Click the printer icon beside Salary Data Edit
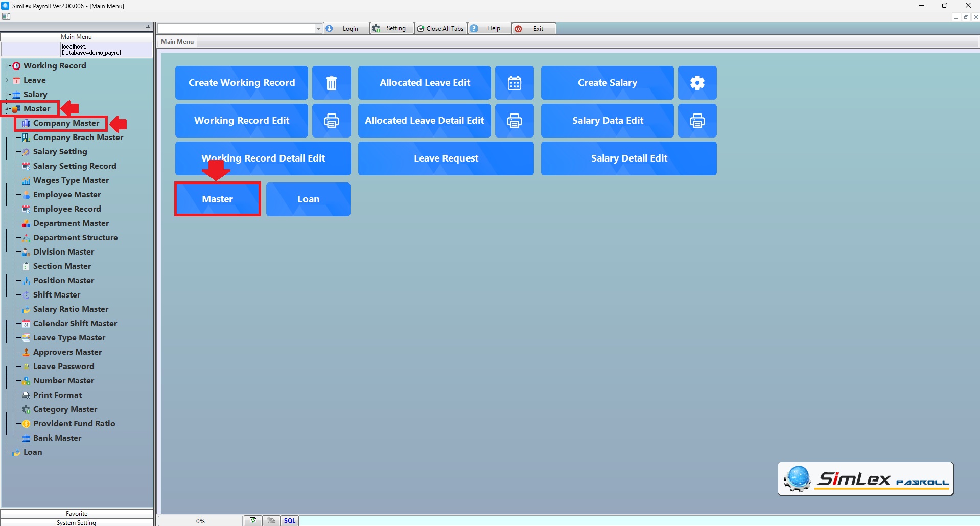Screen dimensions: 980x526 click(697, 121)
